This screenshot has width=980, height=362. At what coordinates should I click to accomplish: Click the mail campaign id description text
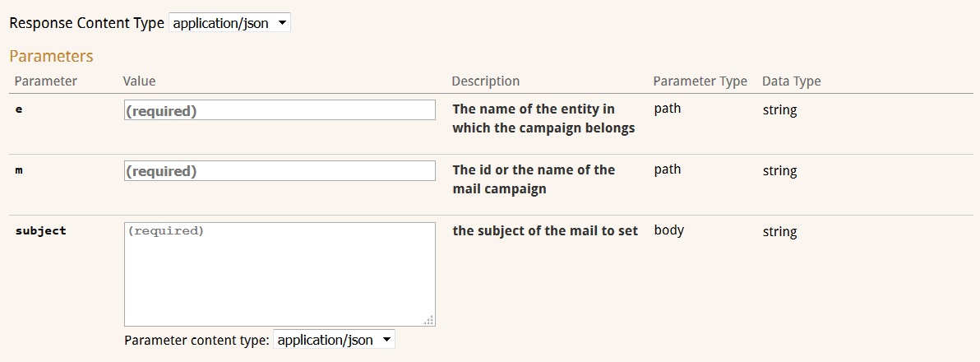[534, 179]
